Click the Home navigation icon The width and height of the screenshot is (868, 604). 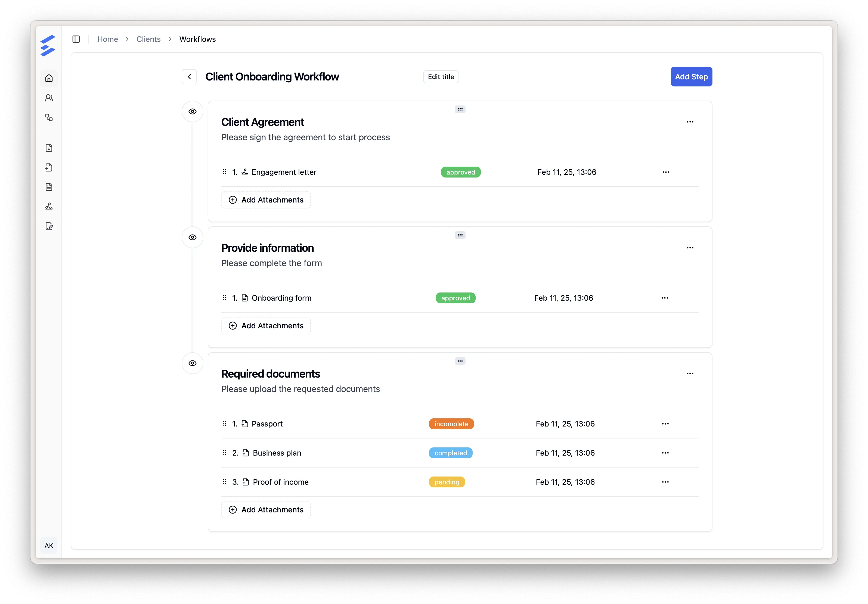click(x=49, y=78)
